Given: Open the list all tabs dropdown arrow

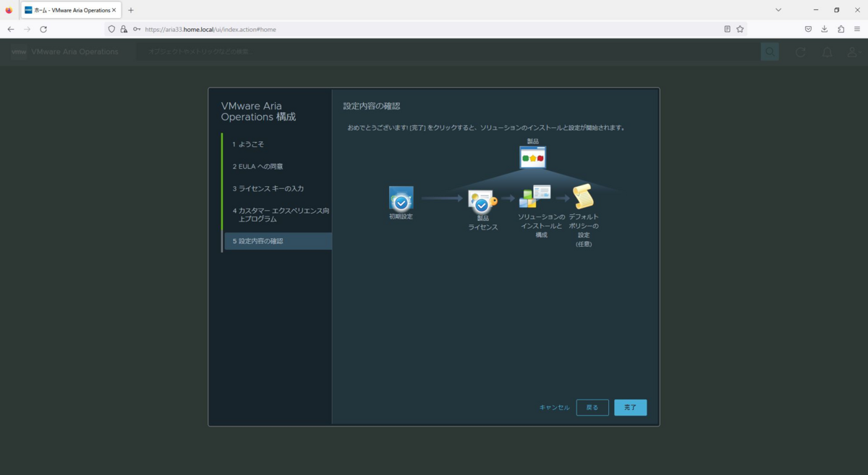Looking at the screenshot, I should pyautogui.click(x=778, y=10).
